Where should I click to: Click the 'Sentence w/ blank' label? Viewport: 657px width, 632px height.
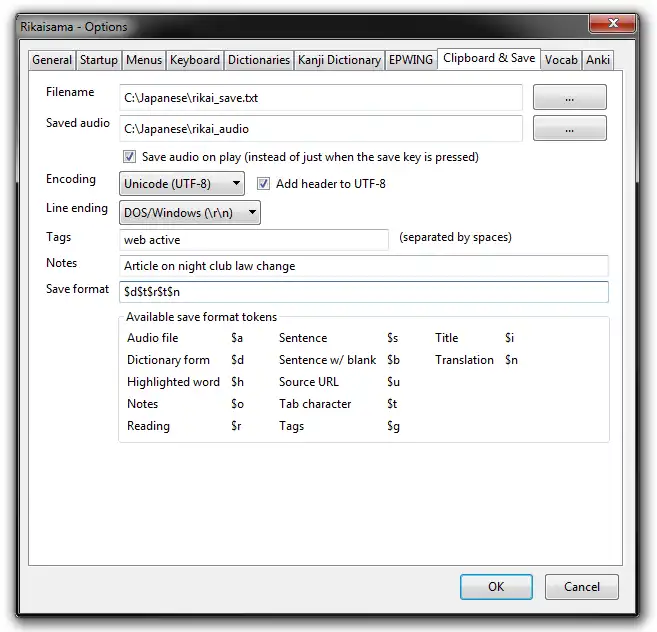327,360
